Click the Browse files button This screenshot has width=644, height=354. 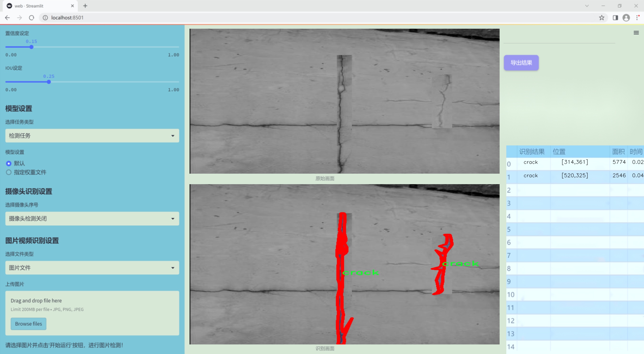(x=28, y=324)
